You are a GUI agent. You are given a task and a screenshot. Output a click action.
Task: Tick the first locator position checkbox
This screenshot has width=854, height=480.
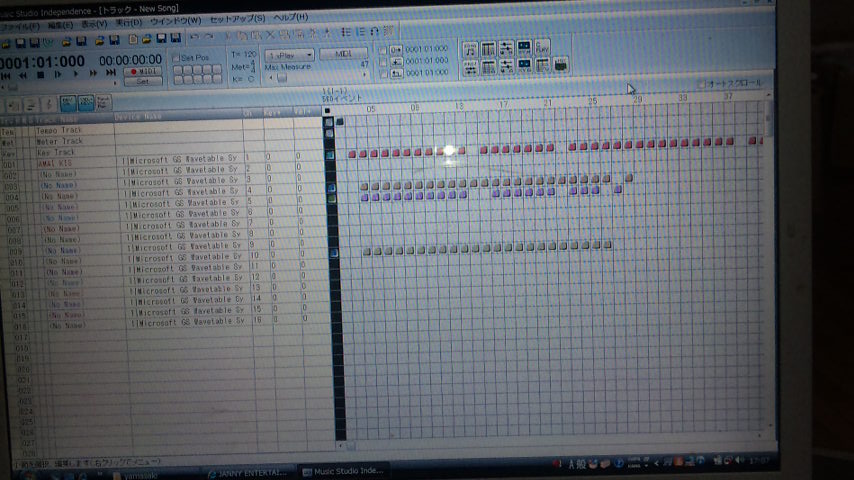coord(382,50)
